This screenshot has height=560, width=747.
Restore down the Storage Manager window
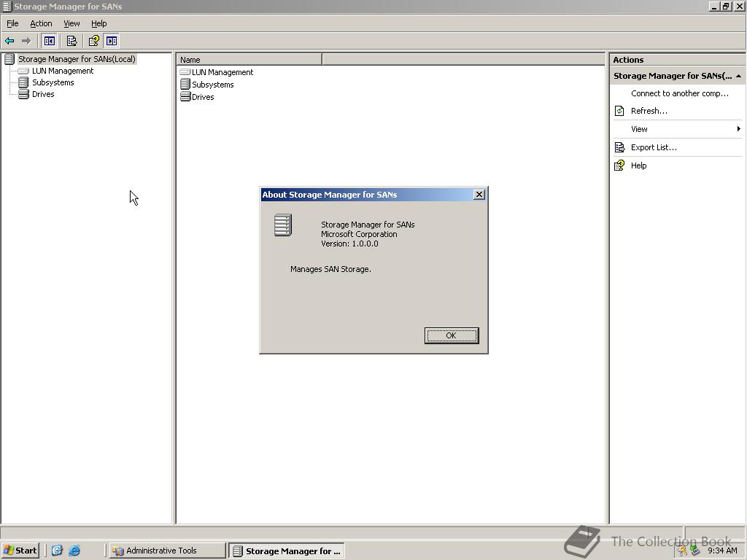[726, 6]
